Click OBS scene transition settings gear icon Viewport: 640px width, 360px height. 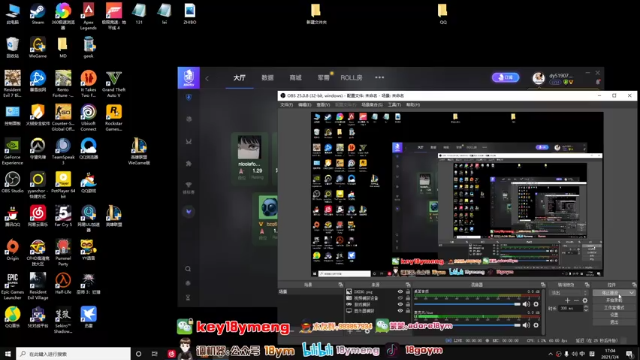coord(585,300)
